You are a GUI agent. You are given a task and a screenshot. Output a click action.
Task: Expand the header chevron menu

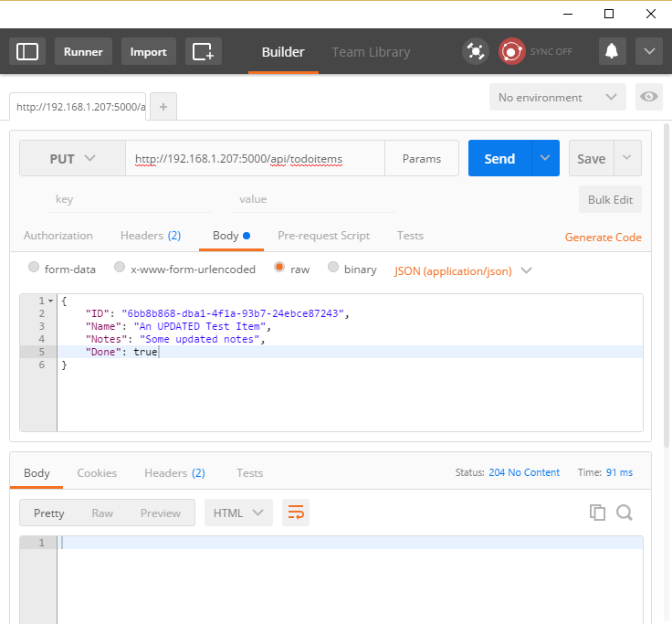coord(649,51)
